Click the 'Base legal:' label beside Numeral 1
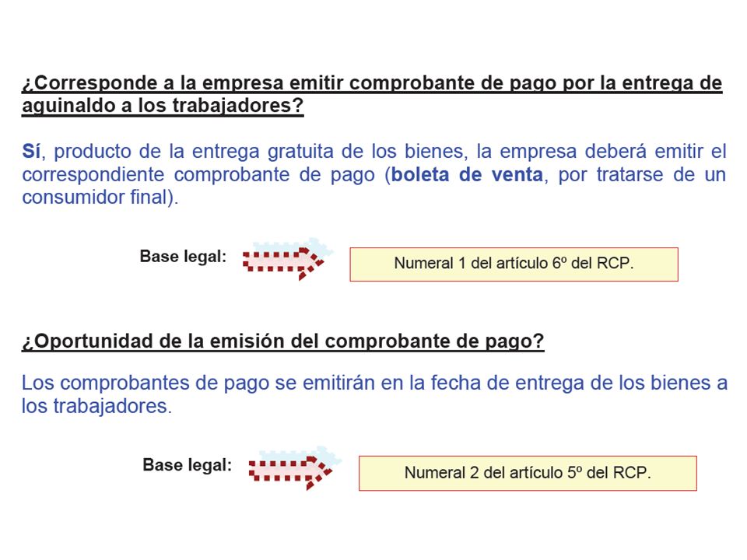Viewport: 747px width, 560px height. 183,257
